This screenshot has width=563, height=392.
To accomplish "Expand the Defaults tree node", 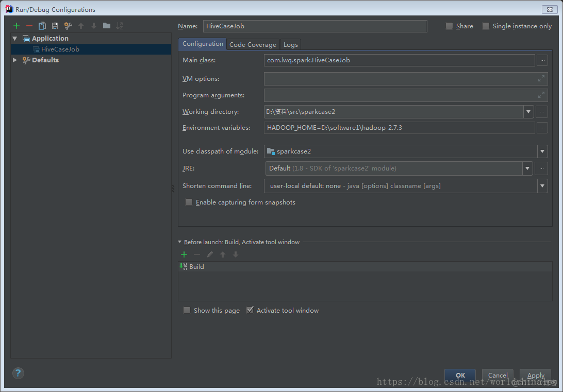I will click(14, 60).
